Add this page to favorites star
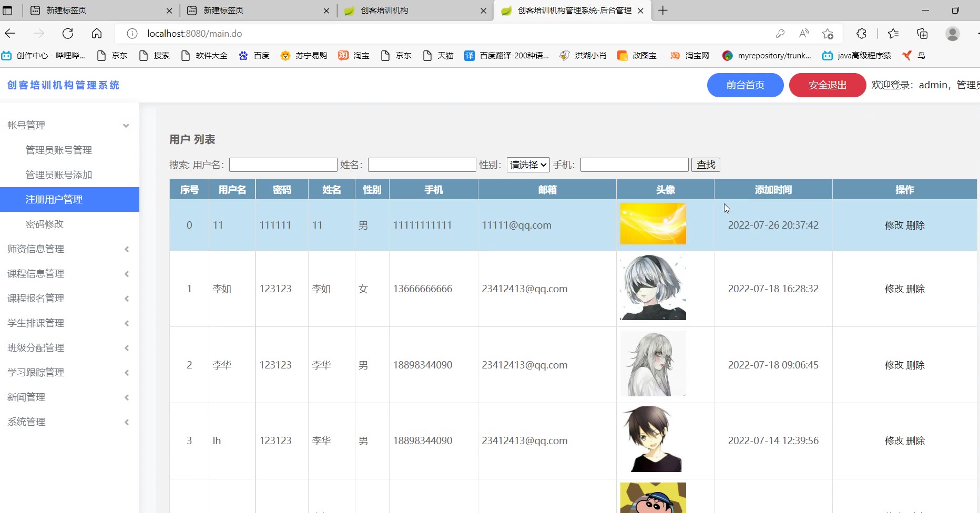The image size is (980, 513). [828, 34]
